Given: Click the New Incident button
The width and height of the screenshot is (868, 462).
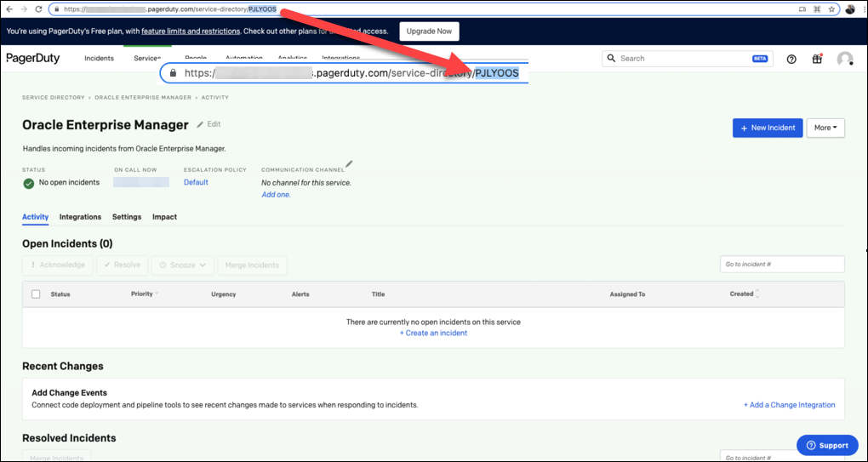Looking at the screenshot, I should [x=768, y=128].
